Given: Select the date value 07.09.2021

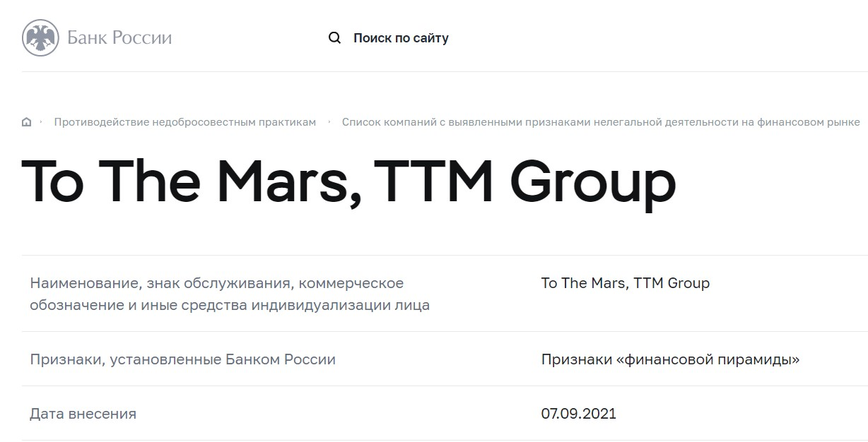Looking at the screenshot, I should tap(579, 414).
